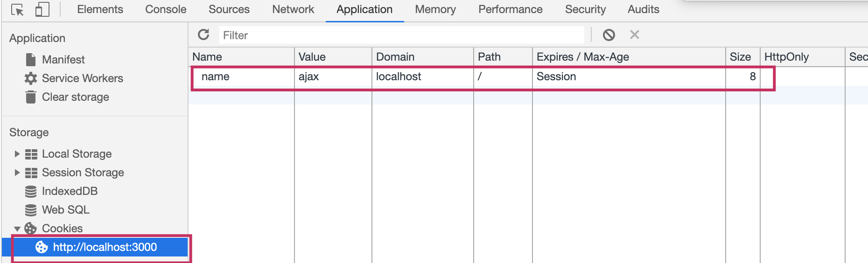The image size is (868, 263).
Task: Expand the Session Storage tree
Action: (17, 173)
